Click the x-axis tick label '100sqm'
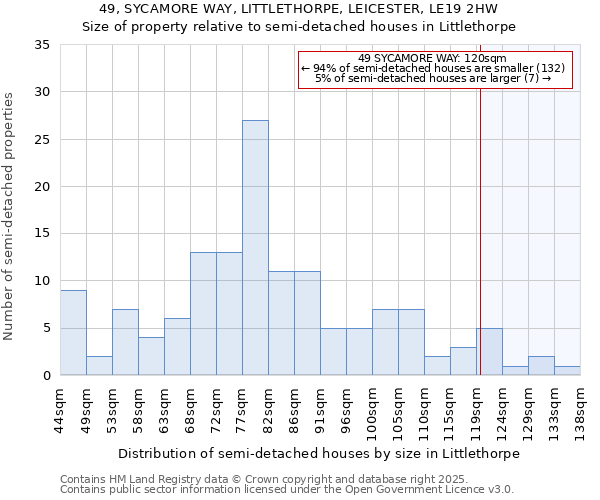 (371, 415)
